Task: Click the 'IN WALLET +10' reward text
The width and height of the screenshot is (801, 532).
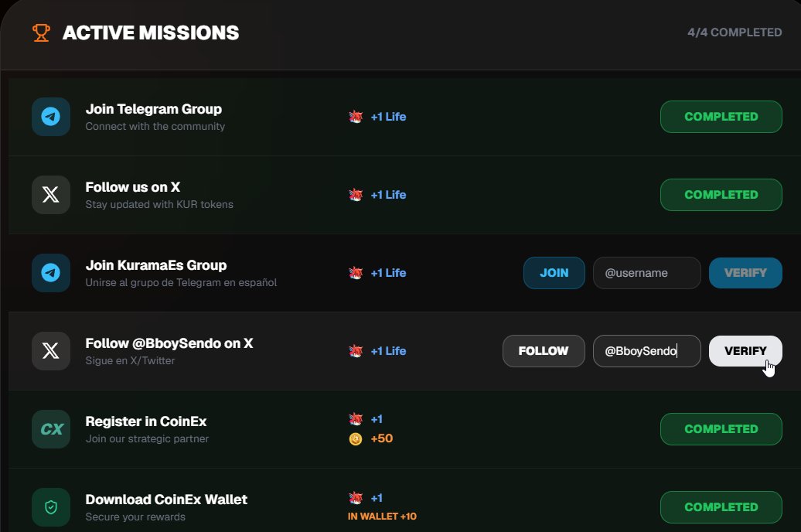Action: click(x=382, y=517)
